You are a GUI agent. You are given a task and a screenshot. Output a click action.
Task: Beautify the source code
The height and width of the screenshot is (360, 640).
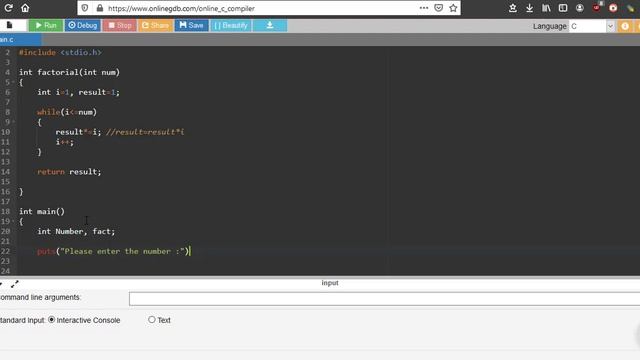(x=231, y=25)
